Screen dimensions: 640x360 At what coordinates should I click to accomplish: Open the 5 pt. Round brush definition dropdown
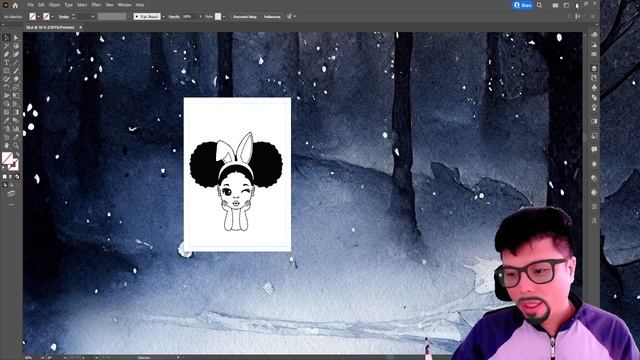tap(164, 17)
